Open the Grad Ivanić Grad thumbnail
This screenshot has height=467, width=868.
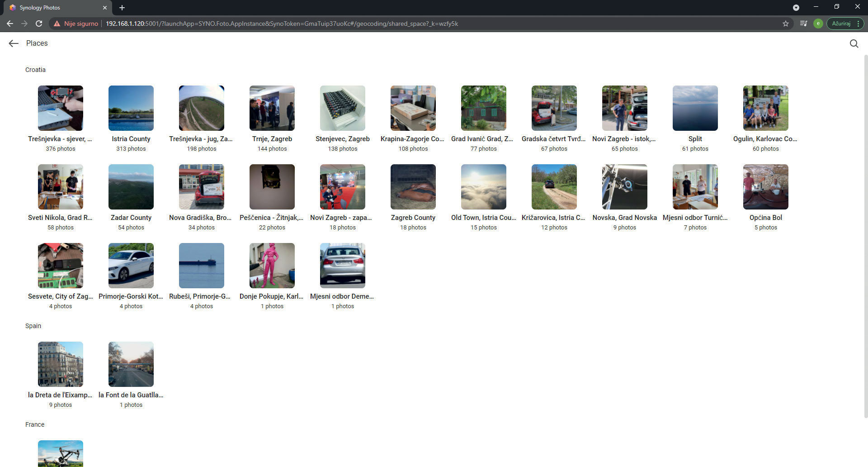(x=484, y=108)
